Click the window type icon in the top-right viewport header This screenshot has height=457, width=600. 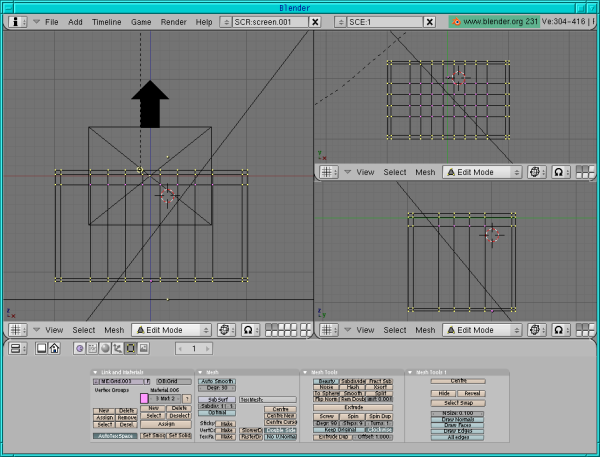tap(328, 172)
